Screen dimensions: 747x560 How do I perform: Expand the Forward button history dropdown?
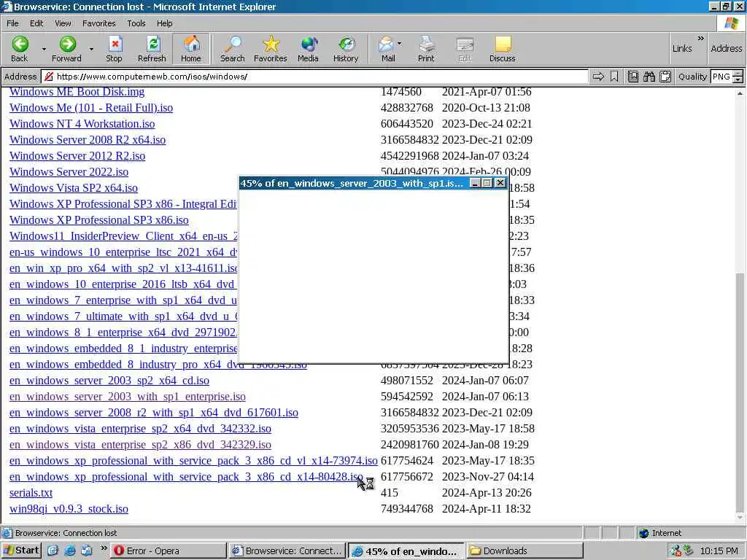pos(91,49)
